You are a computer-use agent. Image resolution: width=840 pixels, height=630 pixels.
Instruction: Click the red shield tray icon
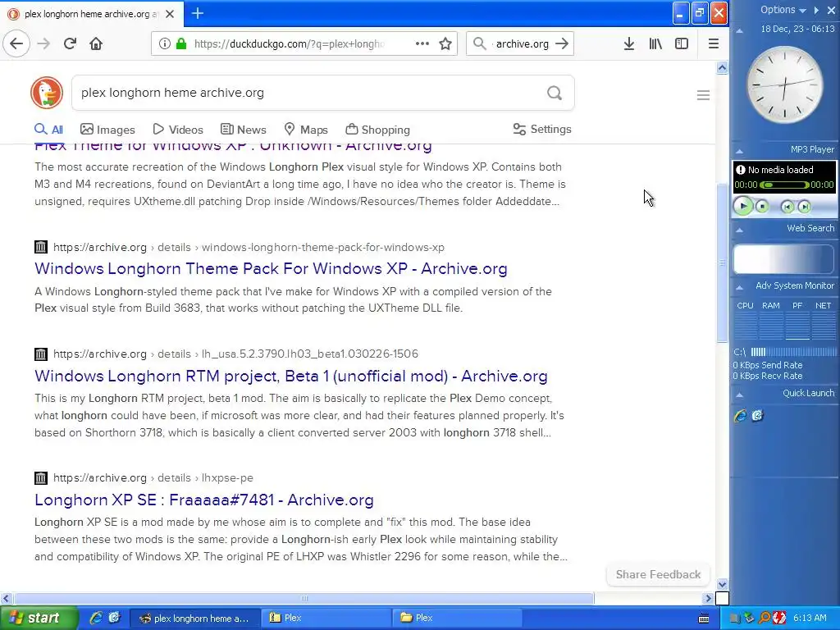[x=779, y=619]
